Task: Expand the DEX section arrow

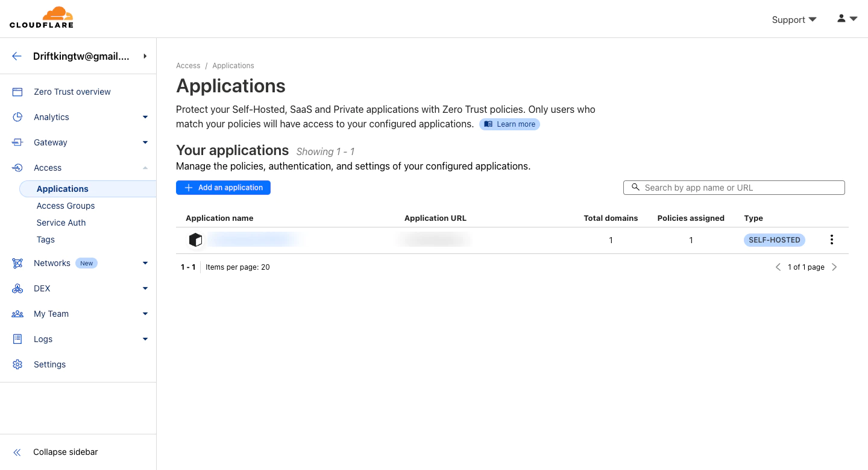Action: click(145, 288)
